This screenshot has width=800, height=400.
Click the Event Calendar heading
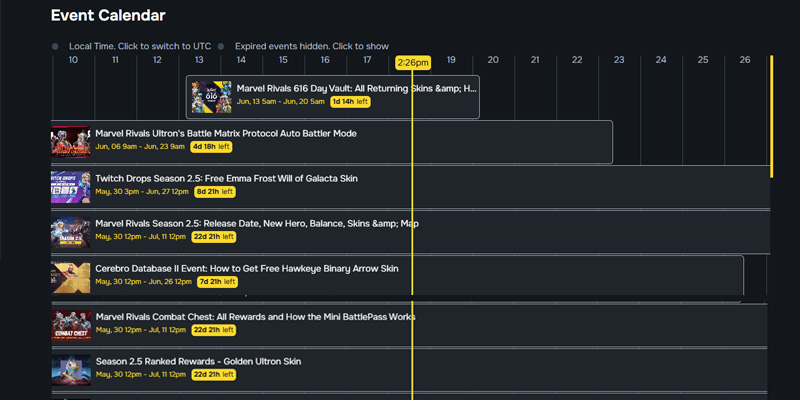pos(108,15)
